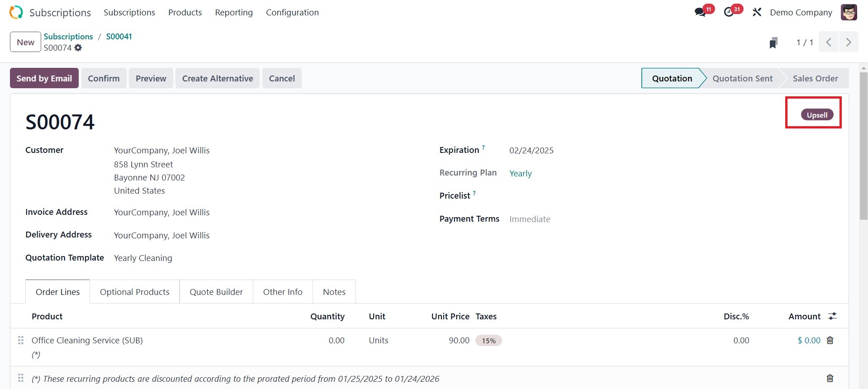Viewport: 868px width, 389px height.
Task: Switch to the Optional Products tab
Action: pyautogui.click(x=134, y=292)
